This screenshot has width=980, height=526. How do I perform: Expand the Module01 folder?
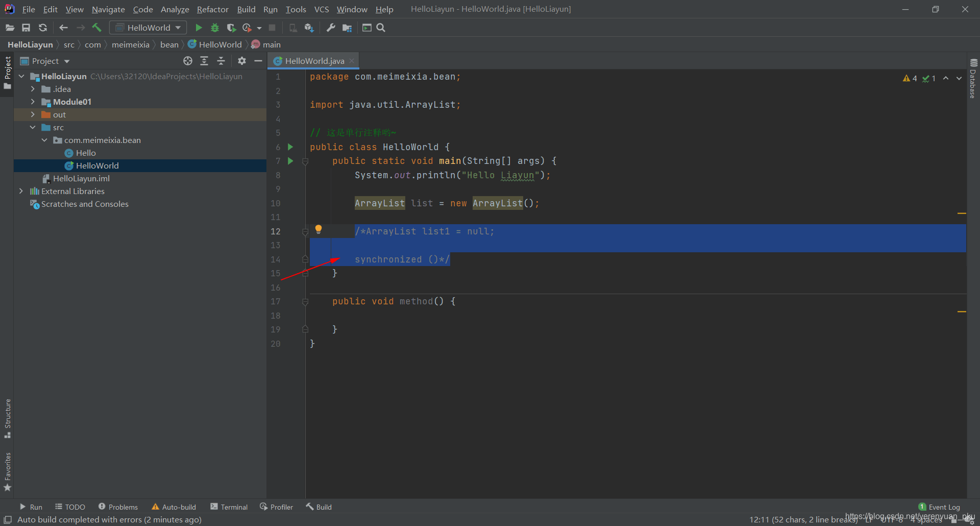pos(33,102)
